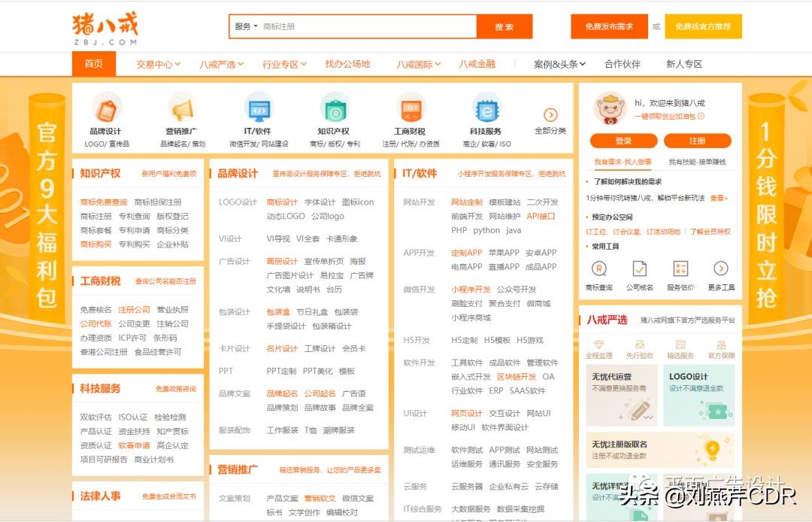The height and width of the screenshot is (522, 812).
Task: Open the 免费发布需求 button
Action: pos(609,26)
